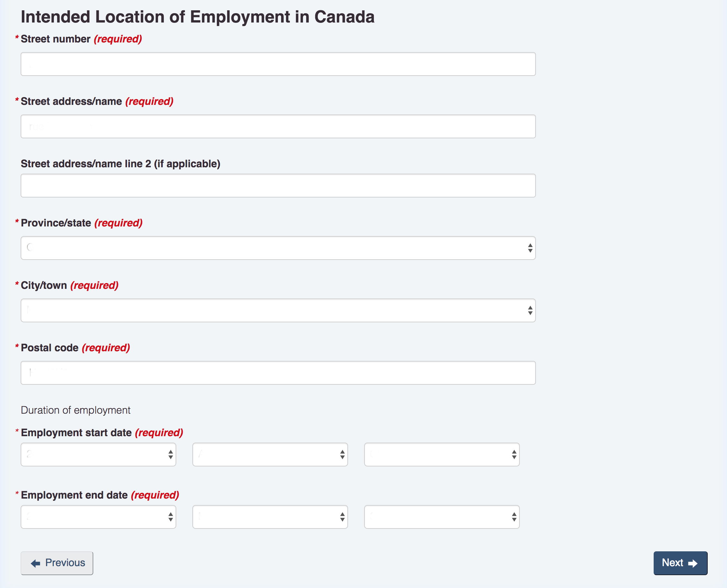Screen dimensions: 727x588
Task: Open the Province/state dropdown
Action: click(x=278, y=248)
